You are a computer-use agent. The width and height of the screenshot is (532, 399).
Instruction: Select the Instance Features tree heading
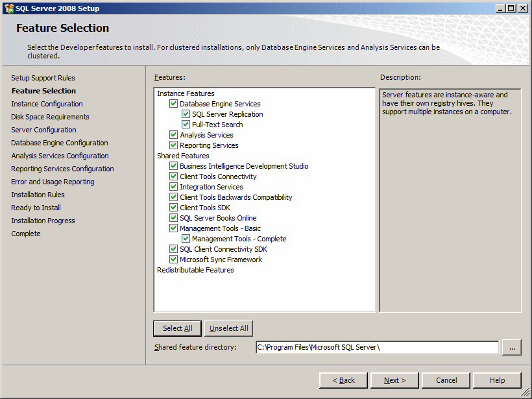[186, 93]
